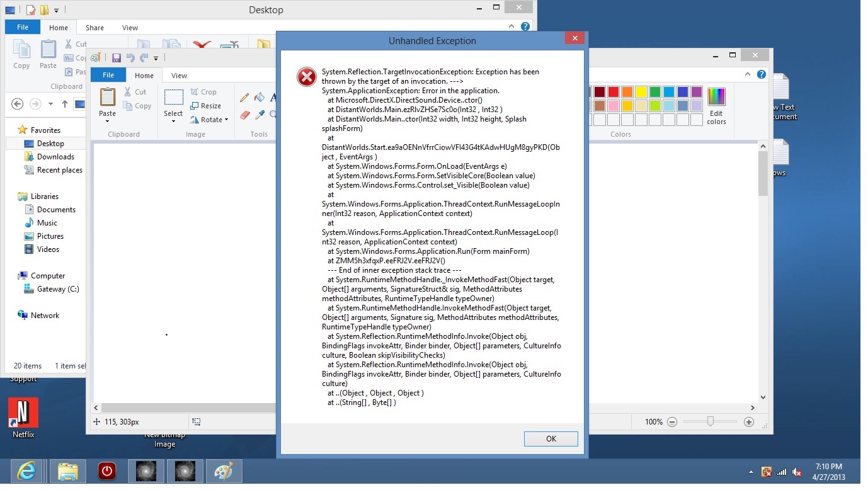Image resolution: width=868 pixels, height=490 pixels.
Task: Open Explorer's Customize Quick Access Toolbar dropdown
Action: 56,11
